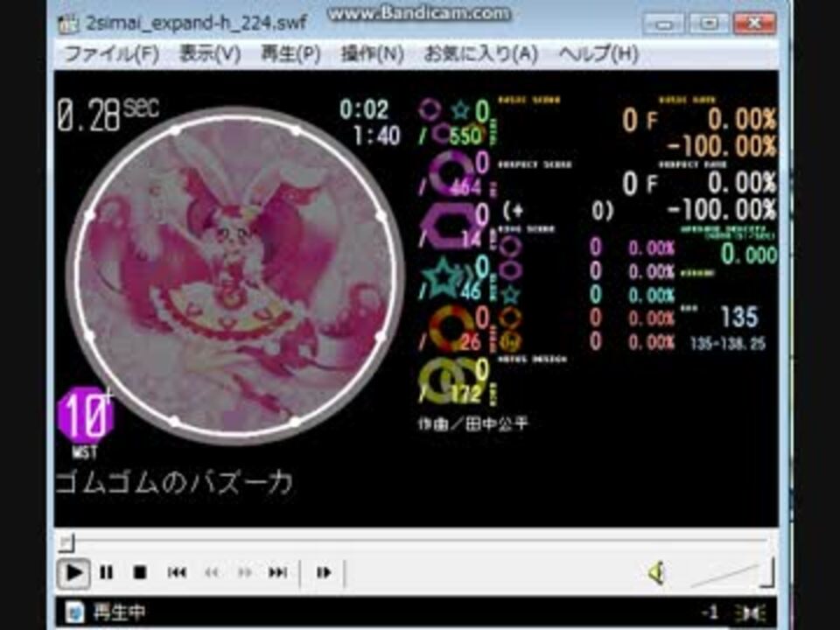The image size is (840, 630).
Task: Open the ファイル(F) menu
Action: pos(111,54)
